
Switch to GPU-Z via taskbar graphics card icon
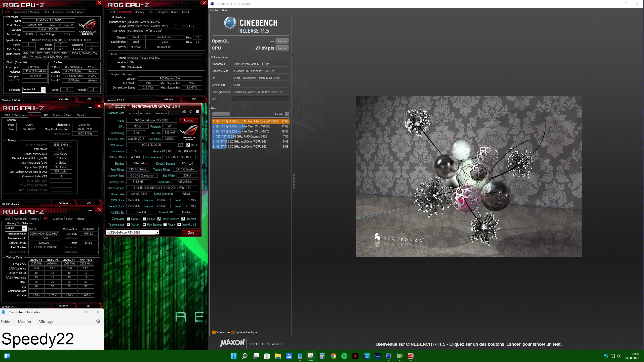tap(399, 356)
